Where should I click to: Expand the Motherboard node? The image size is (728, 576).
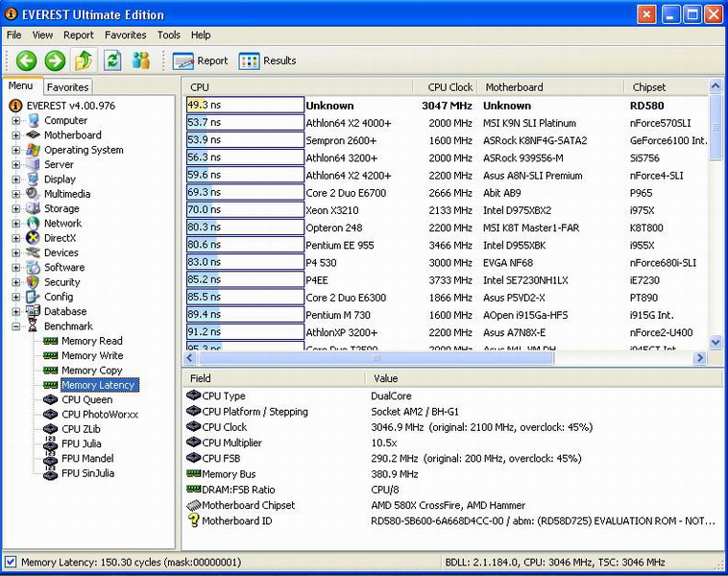(15, 135)
